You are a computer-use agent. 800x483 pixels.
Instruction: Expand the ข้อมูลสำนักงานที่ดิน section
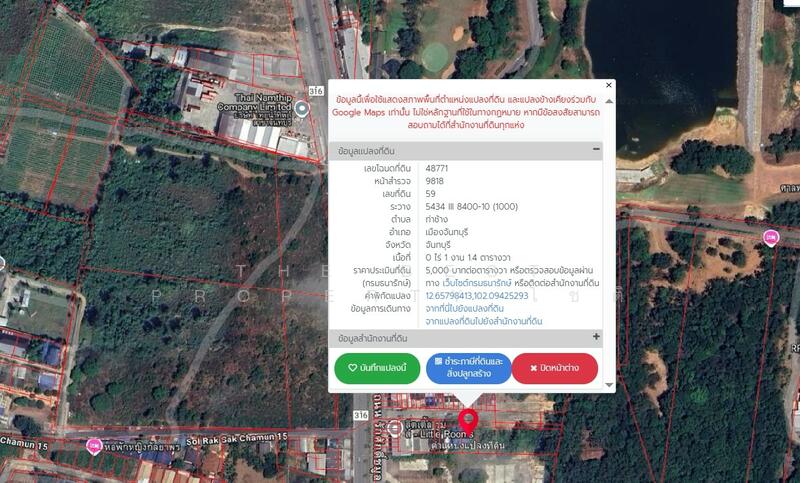596,337
